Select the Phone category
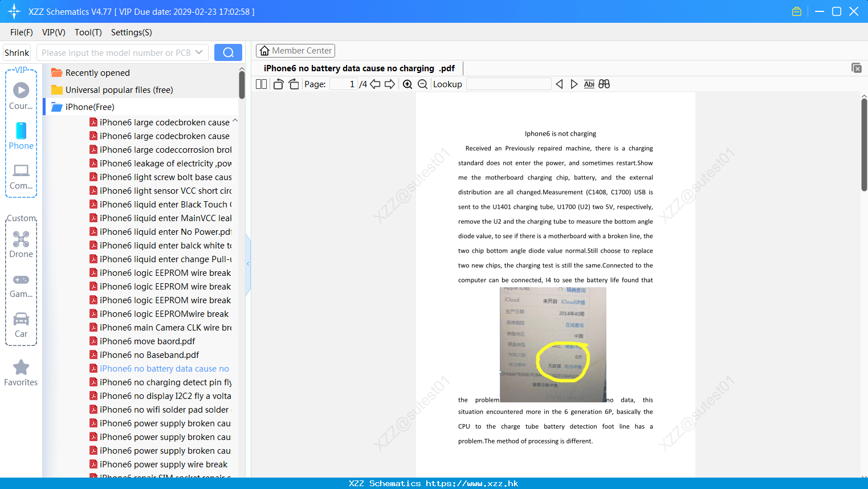 point(21,136)
